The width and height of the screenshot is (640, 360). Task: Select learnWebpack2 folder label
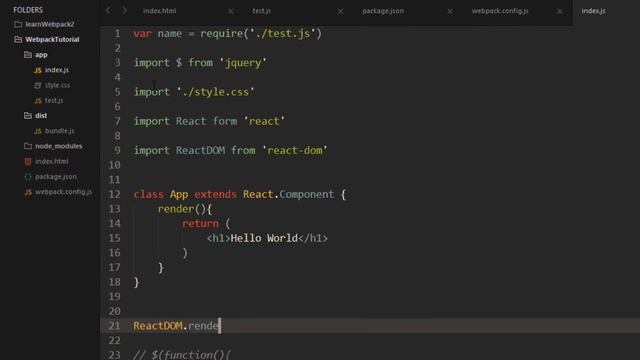pyautogui.click(x=50, y=24)
